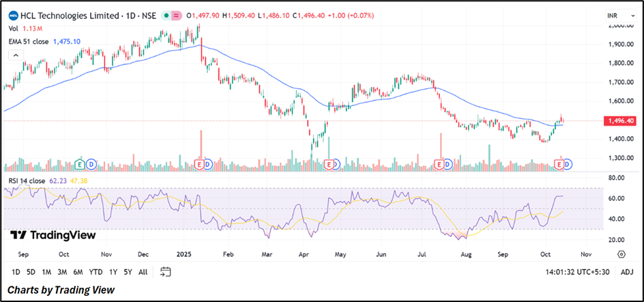Click the red 1,496.40 current price label
644x302 pixels.
pyautogui.click(x=621, y=121)
